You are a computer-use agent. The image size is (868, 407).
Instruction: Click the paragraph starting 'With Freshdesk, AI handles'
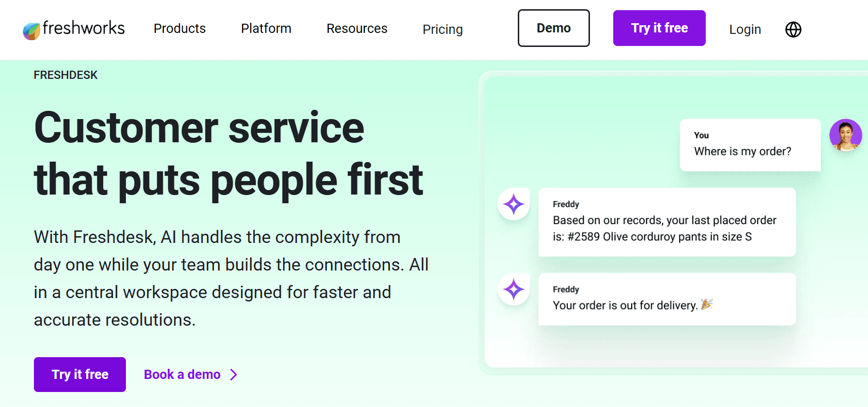(x=231, y=278)
